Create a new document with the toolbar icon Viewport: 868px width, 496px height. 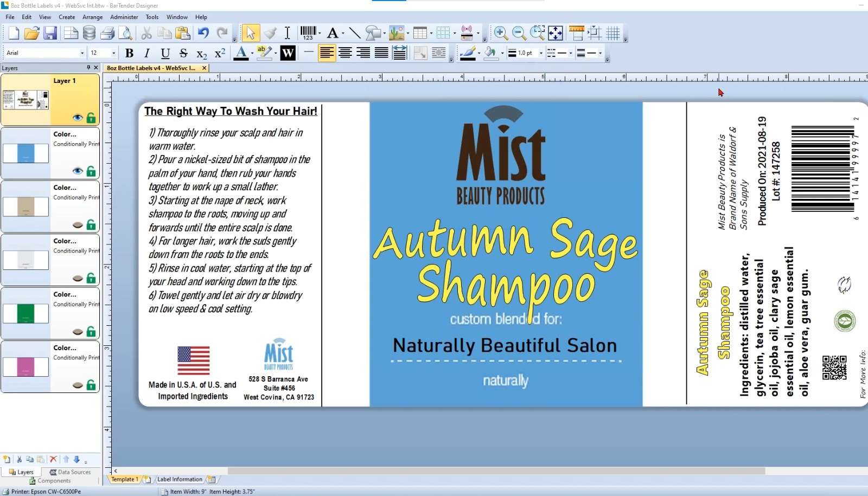click(x=14, y=34)
